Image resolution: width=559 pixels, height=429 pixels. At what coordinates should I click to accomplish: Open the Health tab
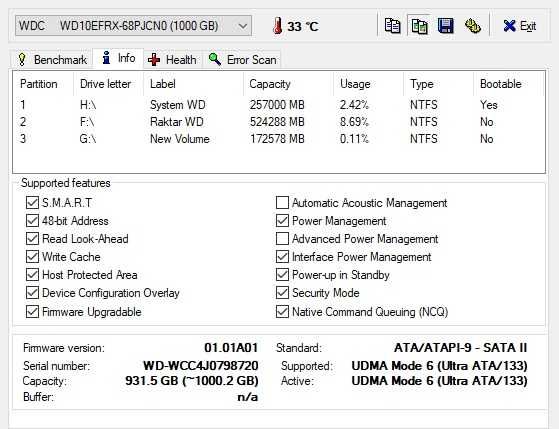[173, 60]
